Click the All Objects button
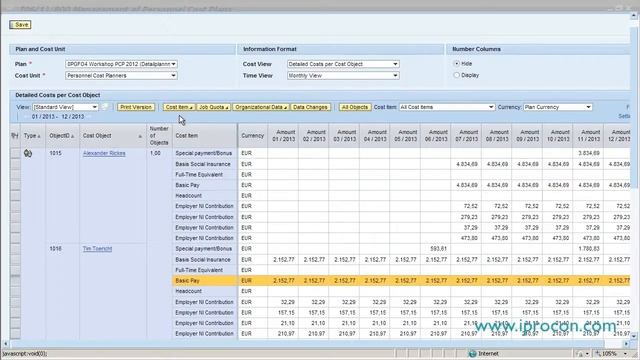Image resolution: width=640 pixels, height=360 pixels. click(x=355, y=107)
